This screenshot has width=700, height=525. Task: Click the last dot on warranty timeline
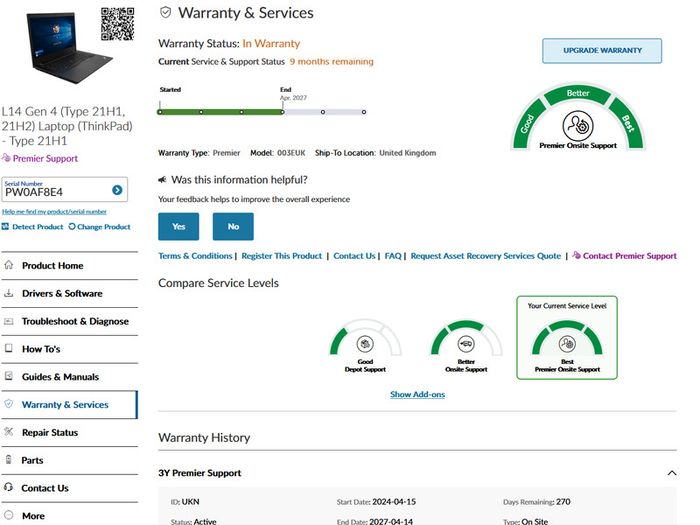click(364, 112)
